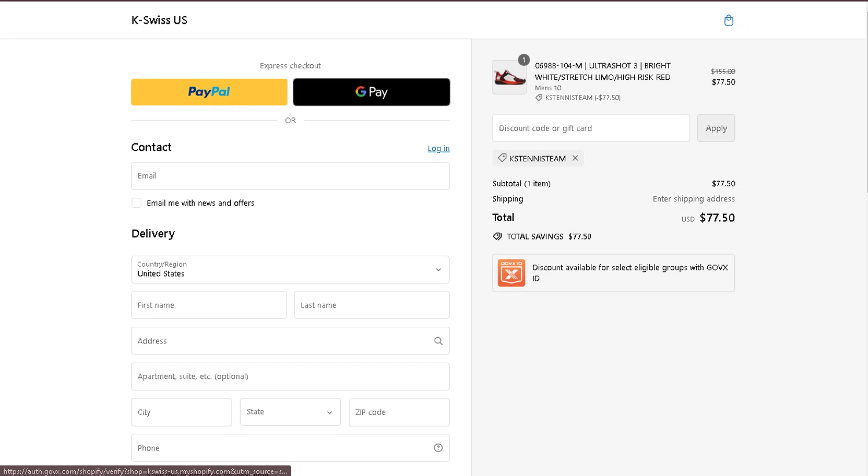Screen dimensions: 868x476
Task: Open GOVX ID discount offer banner
Action: 613,273
